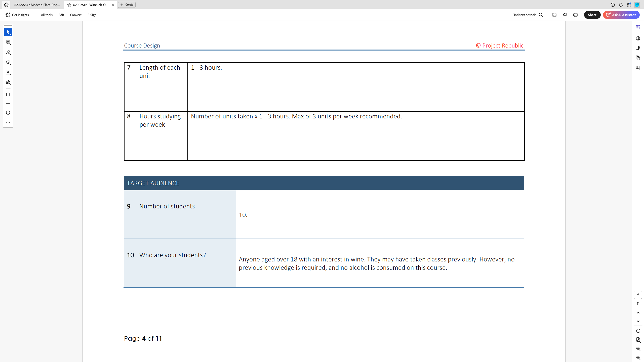Image resolution: width=644 pixels, height=362 pixels.
Task: Select the freehand draw loop tool
Action: click(x=8, y=62)
